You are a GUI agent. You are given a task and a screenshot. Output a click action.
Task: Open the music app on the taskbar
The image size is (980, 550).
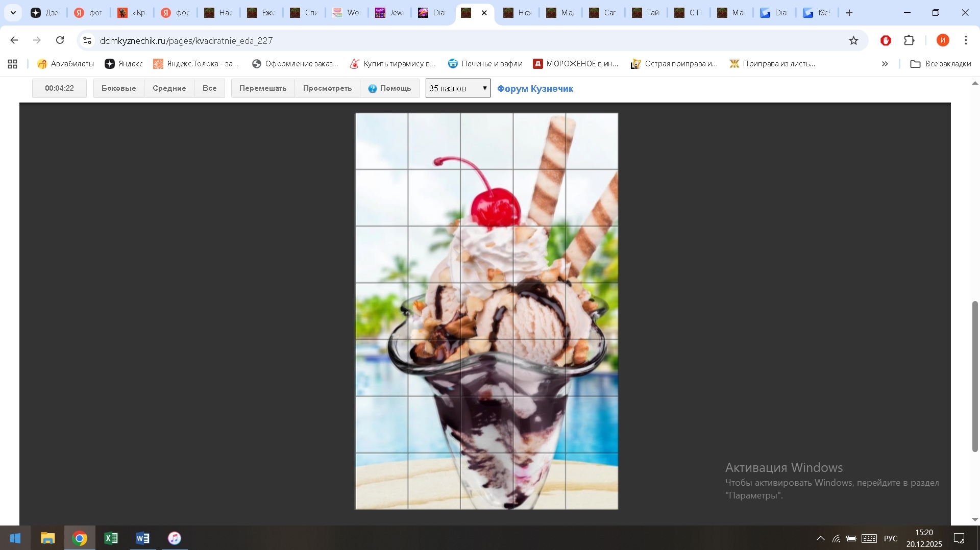point(175,538)
